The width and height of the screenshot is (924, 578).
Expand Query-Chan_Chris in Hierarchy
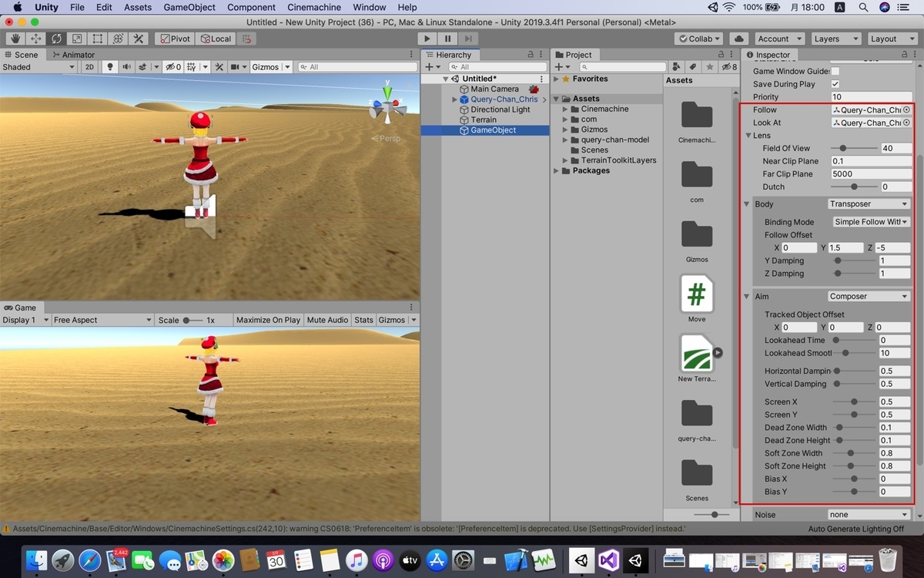point(455,99)
